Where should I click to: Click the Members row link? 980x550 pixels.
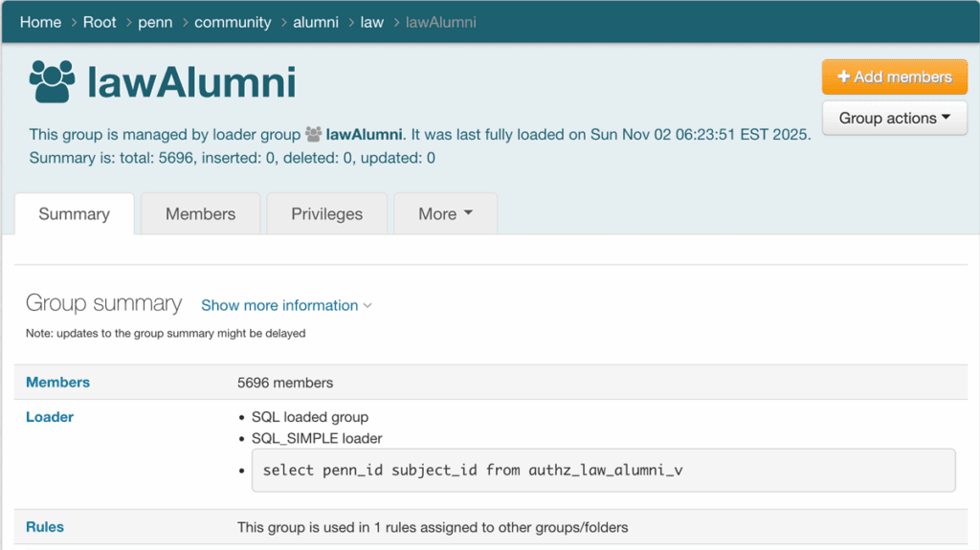(57, 382)
